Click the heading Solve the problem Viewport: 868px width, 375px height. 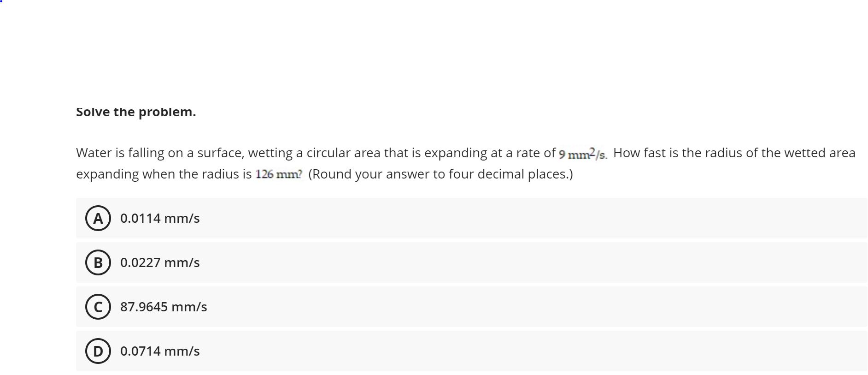coord(136,112)
